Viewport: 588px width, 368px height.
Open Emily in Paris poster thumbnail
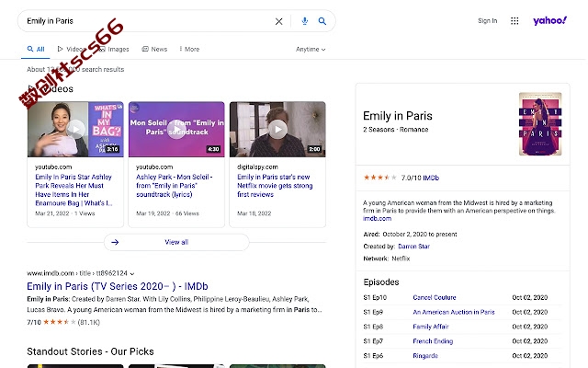540,123
